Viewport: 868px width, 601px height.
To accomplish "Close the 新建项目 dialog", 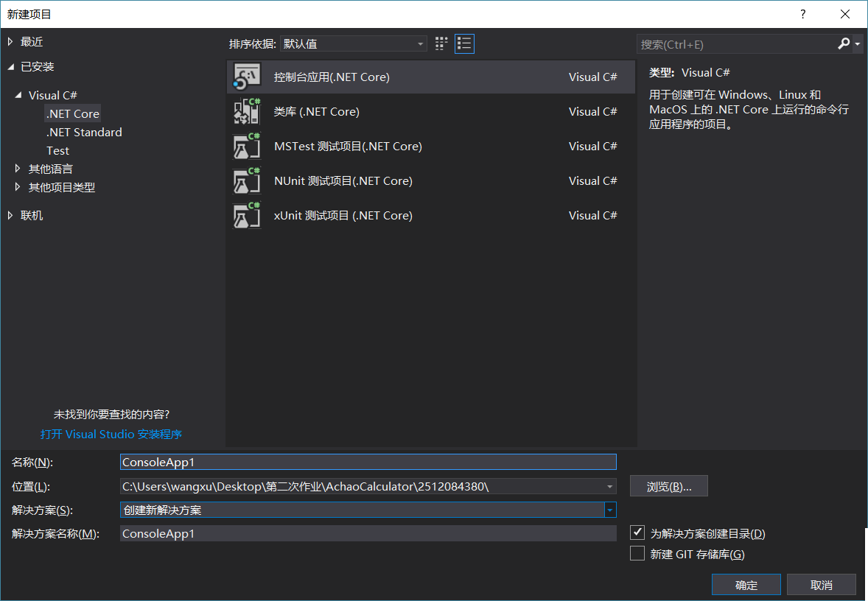I will tap(844, 14).
